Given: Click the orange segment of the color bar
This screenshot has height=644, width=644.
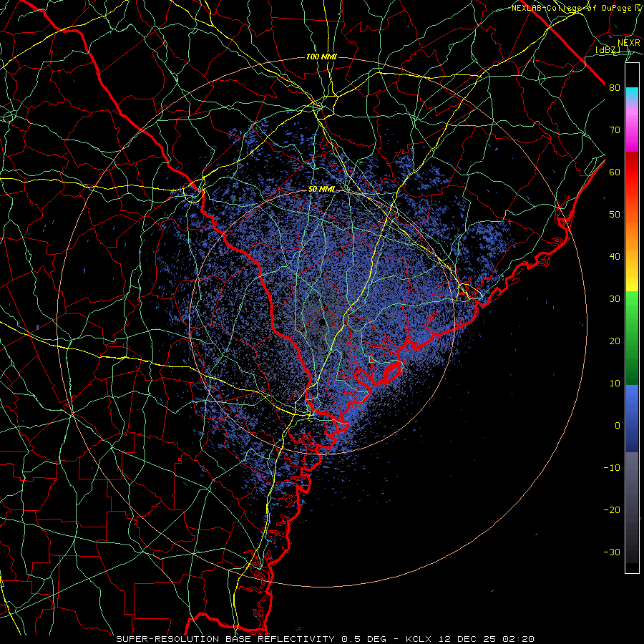Looking at the screenshot, I should coord(632,230).
